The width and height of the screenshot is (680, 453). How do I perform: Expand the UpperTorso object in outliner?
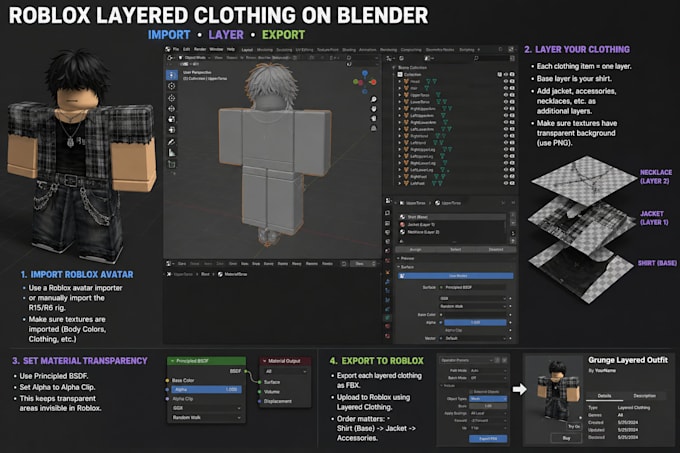(x=399, y=95)
